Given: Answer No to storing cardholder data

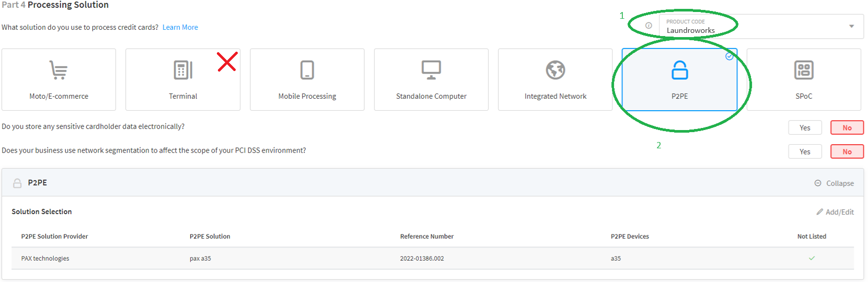Looking at the screenshot, I should click(x=847, y=127).
